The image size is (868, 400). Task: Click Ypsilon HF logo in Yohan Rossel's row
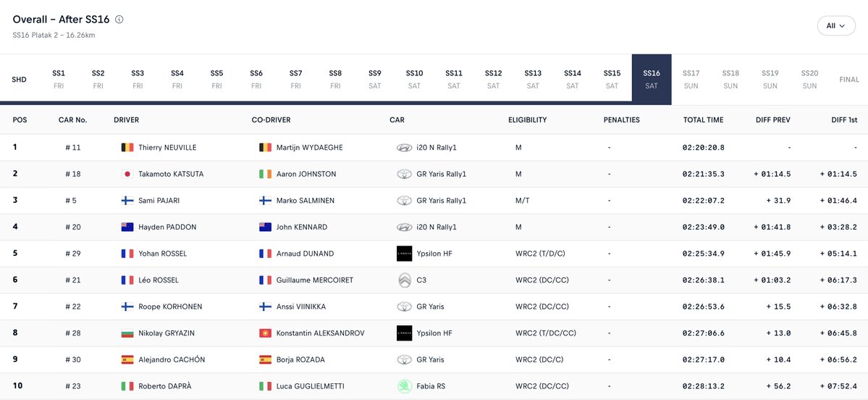(x=404, y=254)
